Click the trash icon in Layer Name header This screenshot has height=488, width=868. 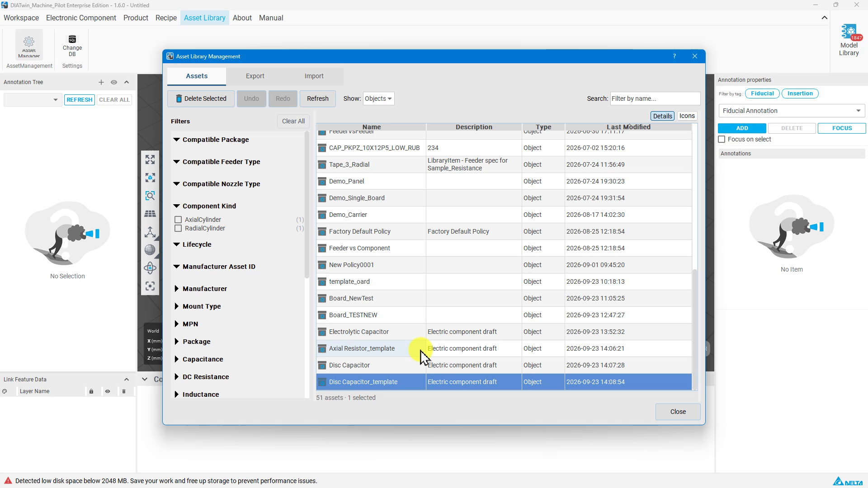(124, 391)
